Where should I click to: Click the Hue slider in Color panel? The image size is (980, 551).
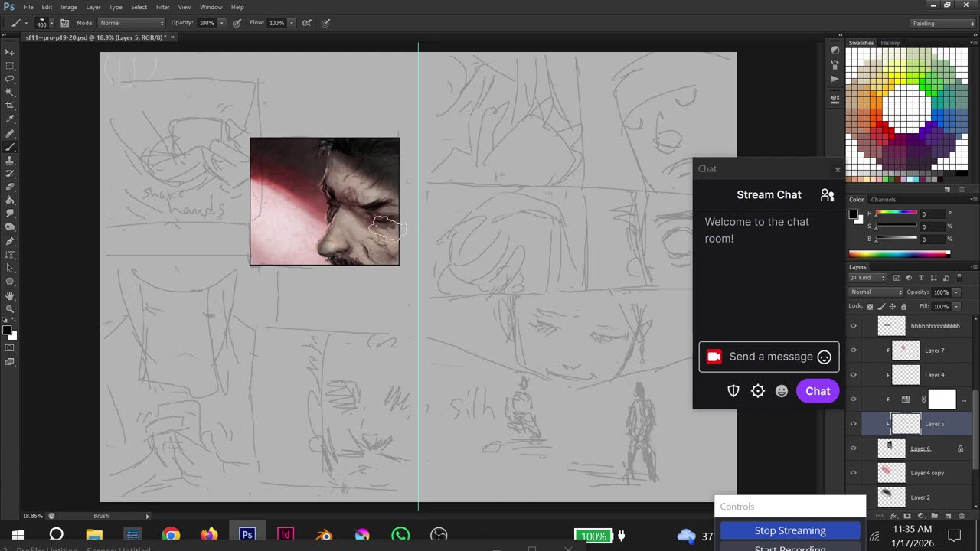(x=896, y=214)
